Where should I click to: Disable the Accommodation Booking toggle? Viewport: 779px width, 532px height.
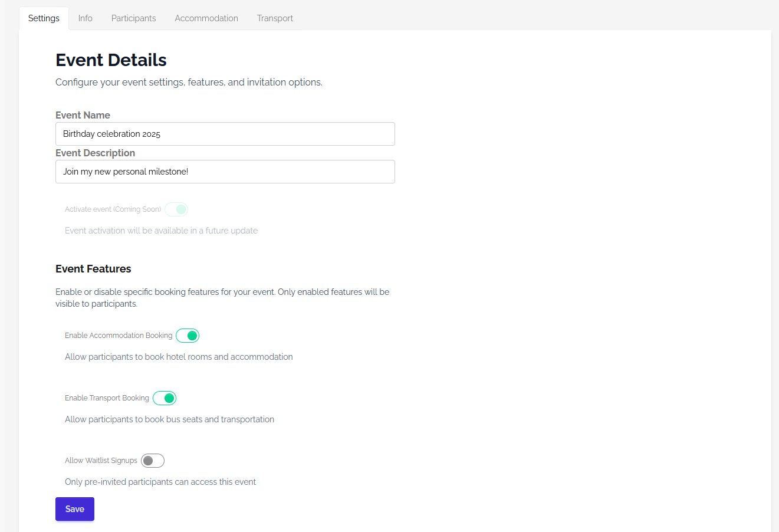click(x=188, y=336)
